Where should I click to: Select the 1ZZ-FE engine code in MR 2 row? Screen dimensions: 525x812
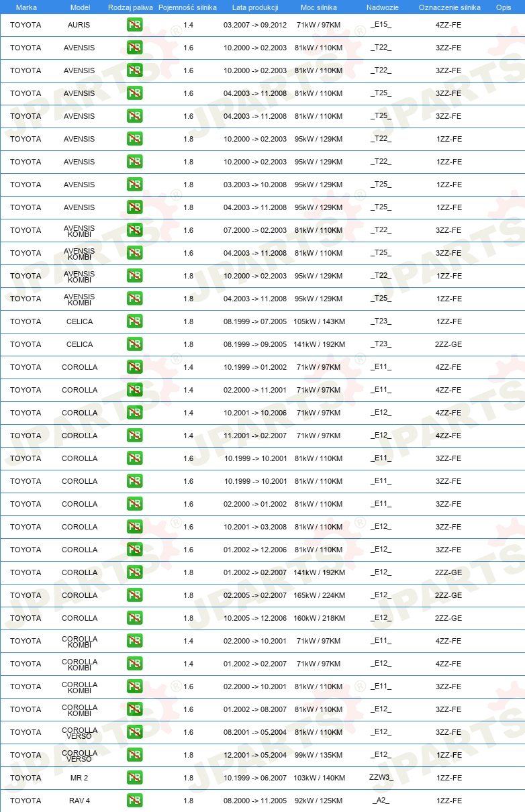tap(449, 778)
